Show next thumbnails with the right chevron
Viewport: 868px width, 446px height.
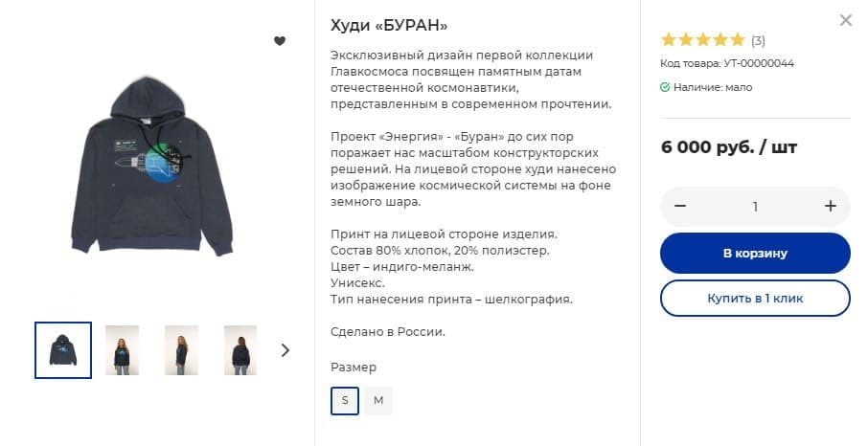coord(286,350)
